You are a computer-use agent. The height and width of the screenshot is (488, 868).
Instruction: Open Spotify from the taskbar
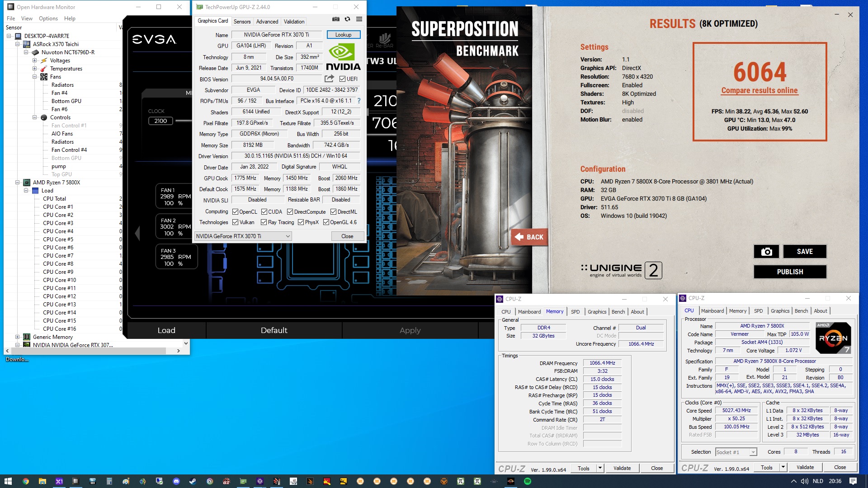[x=528, y=481]
